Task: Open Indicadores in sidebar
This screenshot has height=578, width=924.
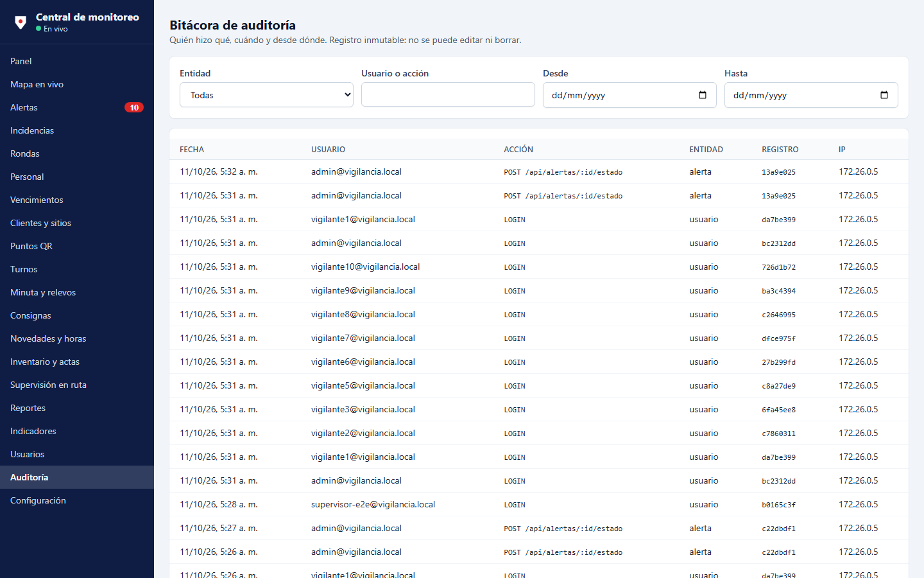Action: coord(77,431)
